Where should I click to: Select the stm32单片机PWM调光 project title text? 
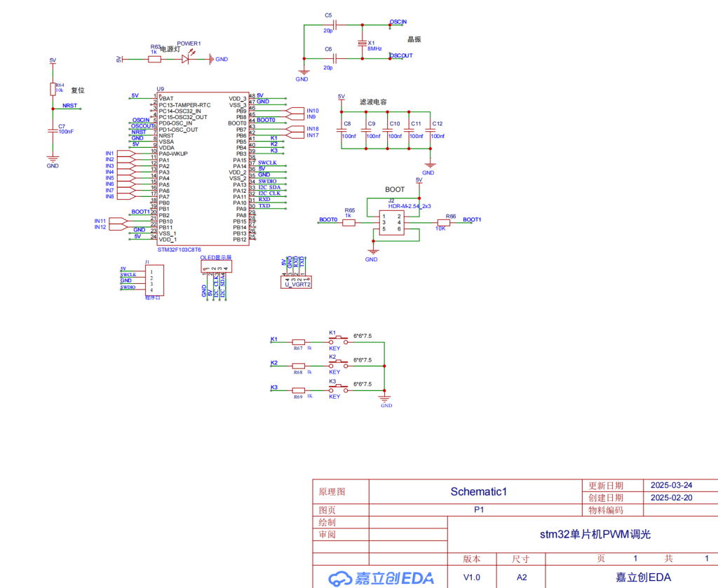pyautogui.click(x=595, y=533)
